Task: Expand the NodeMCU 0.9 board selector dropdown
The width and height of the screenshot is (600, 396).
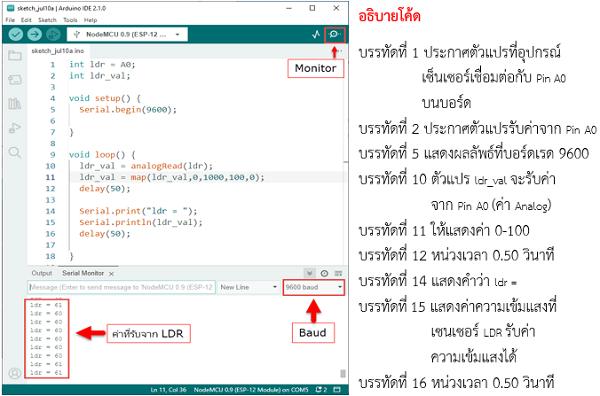Action: 127,34
